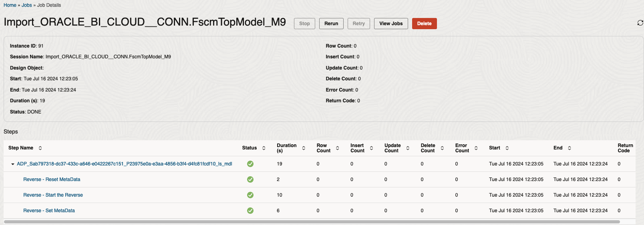
Task: Sort by Step Name column arrows
Action: (40, 148)
